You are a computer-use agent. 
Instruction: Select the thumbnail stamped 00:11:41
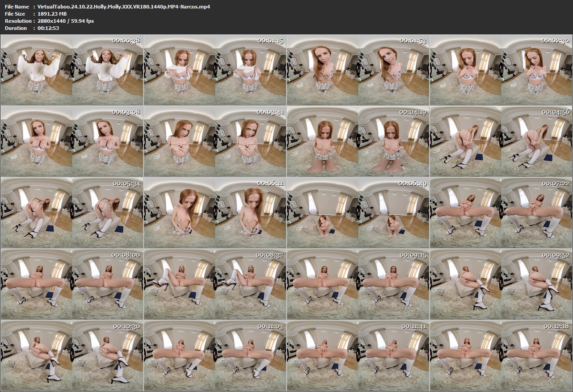click(x=358, y=356)
